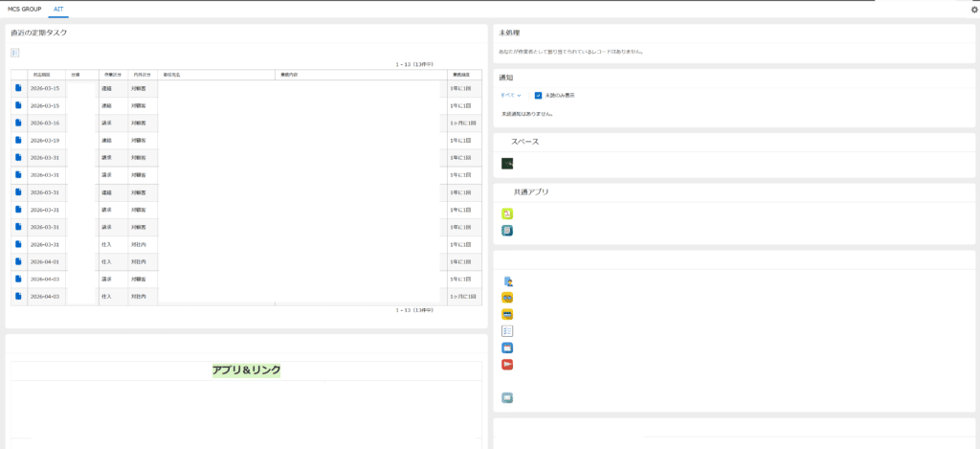Click the アプリ＆リンク green heading
The height and width of the screenshot is (449, 980).
[x=246, y=370]
